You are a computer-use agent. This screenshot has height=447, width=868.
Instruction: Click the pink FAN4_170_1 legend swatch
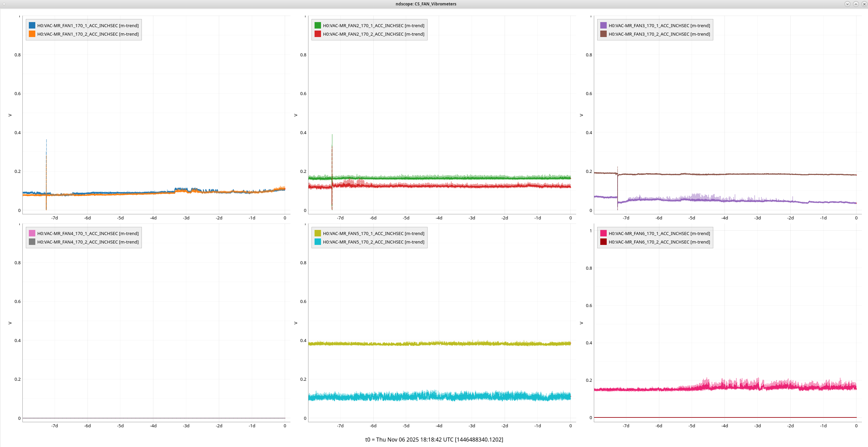pyautogui.click(x=32, y=233)
